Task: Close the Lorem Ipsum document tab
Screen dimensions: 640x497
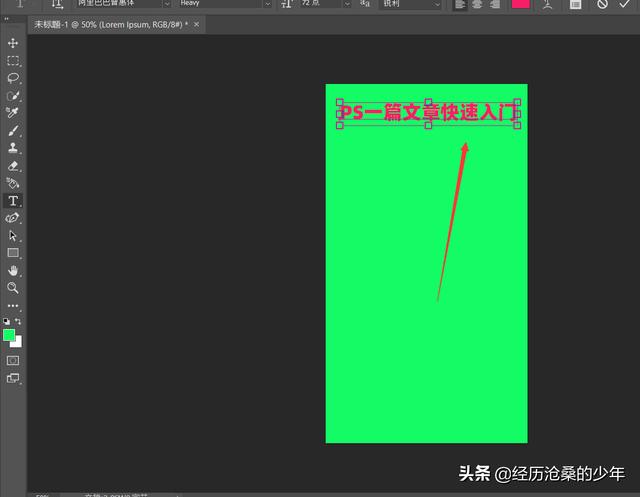Action: click(x=196, y=25)
